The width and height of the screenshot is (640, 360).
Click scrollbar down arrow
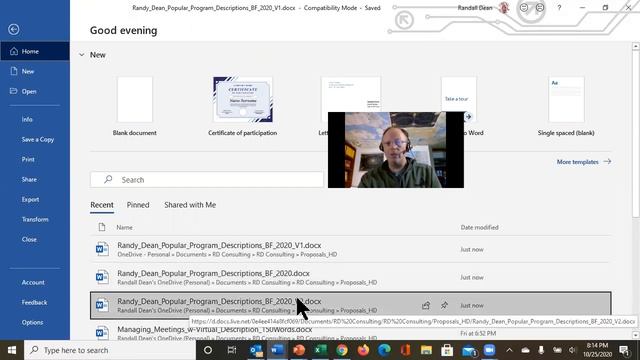click(x=636, y=335)
